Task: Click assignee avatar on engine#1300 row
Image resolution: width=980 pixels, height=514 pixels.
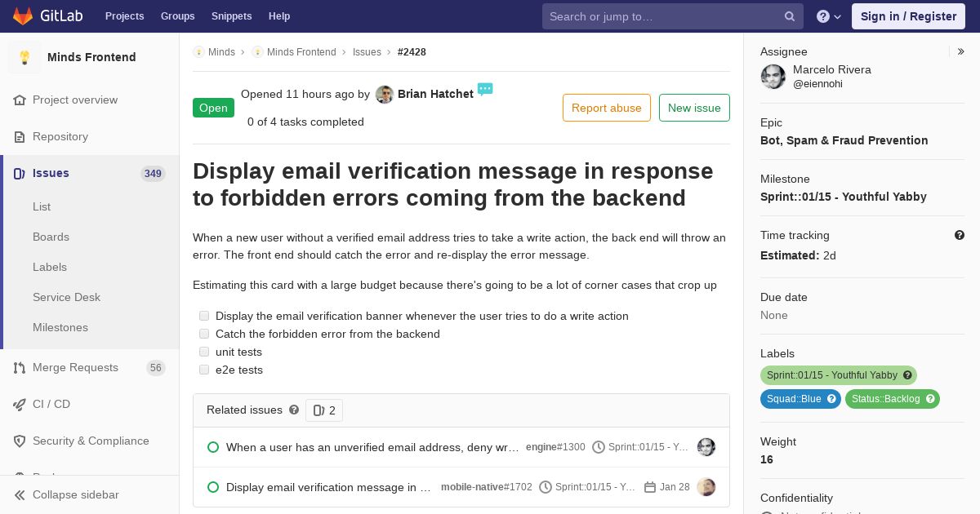Action: pos(706,447)
